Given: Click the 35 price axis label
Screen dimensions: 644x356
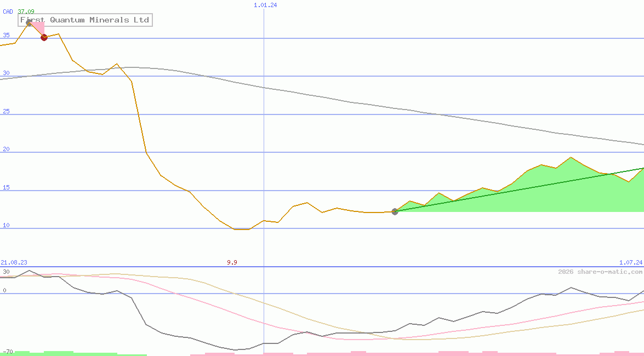Looking at the screenshot, I should (6, 35).
